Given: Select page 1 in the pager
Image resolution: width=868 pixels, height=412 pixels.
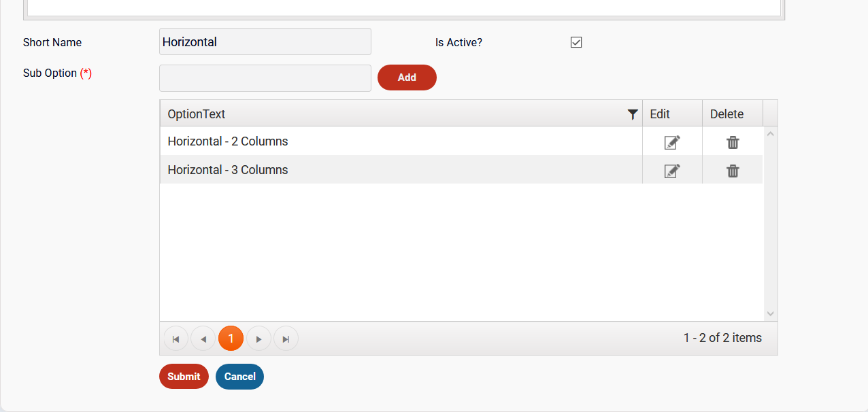Looking at the screenshot, I should [231, 339].
